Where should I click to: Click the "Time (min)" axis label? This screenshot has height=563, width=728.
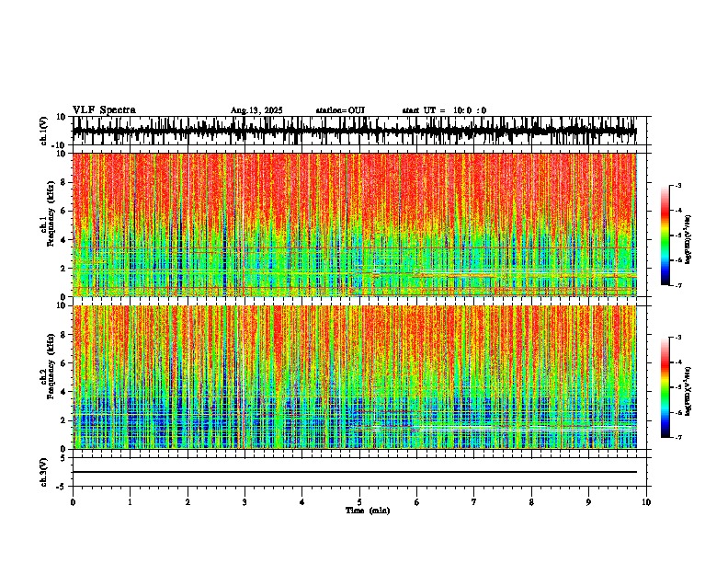pyautogui.click(x=368, y=511)
